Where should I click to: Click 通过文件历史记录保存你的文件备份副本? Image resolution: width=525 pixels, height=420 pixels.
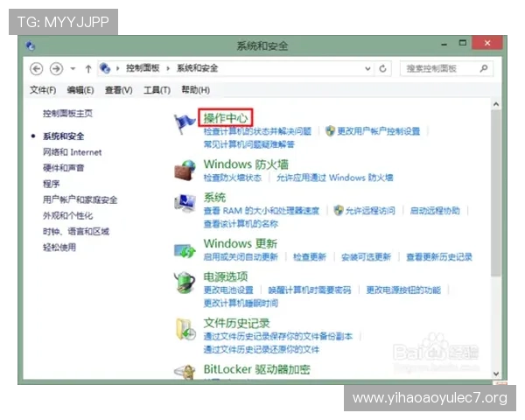278,336
